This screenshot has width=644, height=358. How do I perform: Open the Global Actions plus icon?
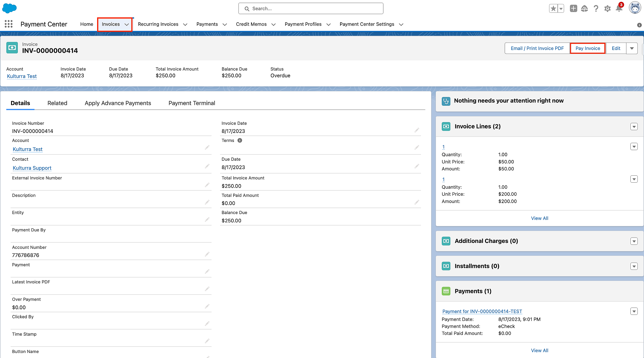coord(573,9)
